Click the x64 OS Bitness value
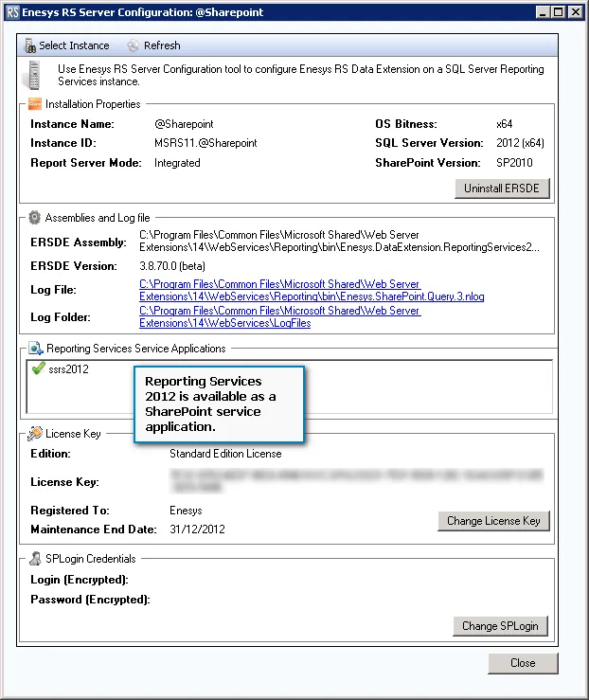The height and width of the screenshot is (700, 589). coord(504,124)
